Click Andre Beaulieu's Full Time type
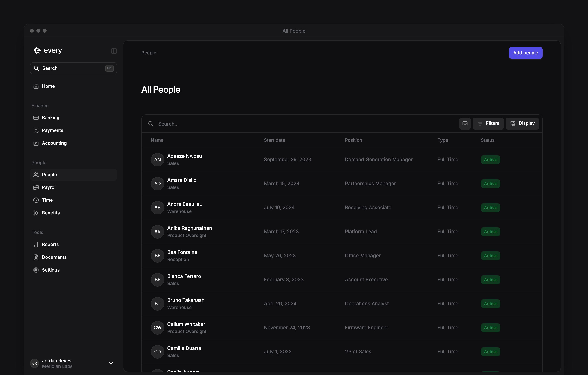The width and height of the screenshot is (588, 375). (448, 208)
